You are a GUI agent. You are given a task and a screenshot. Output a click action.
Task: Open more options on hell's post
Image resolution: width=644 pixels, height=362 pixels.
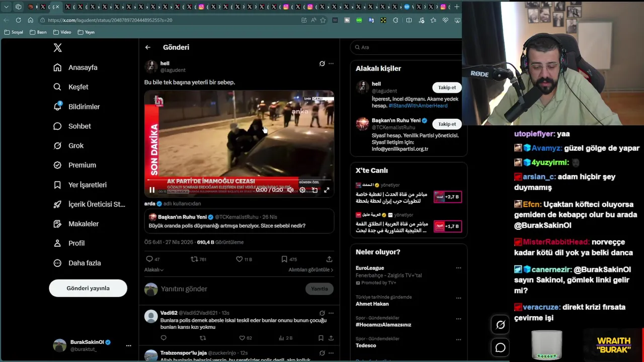coord(331,64)
